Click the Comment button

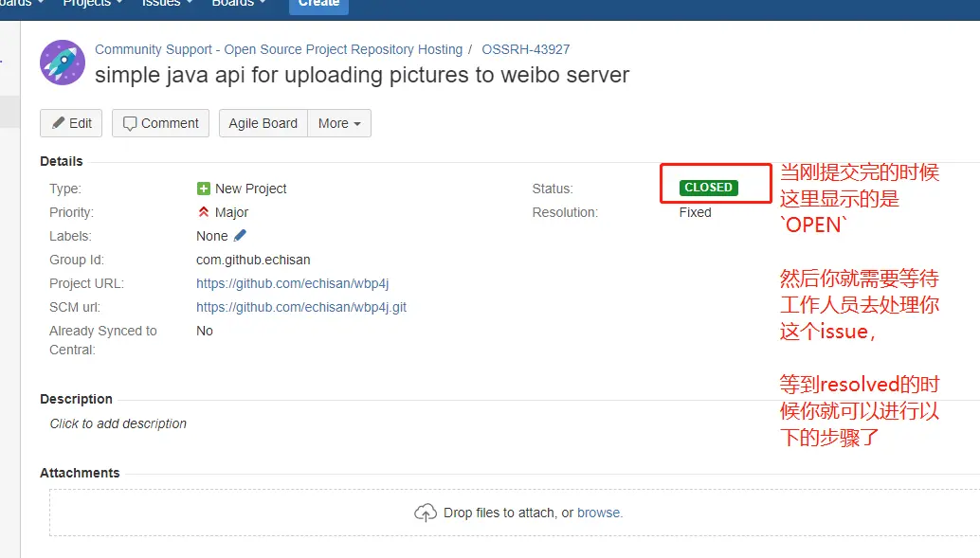pyautogui.click(x=160, y=123)
